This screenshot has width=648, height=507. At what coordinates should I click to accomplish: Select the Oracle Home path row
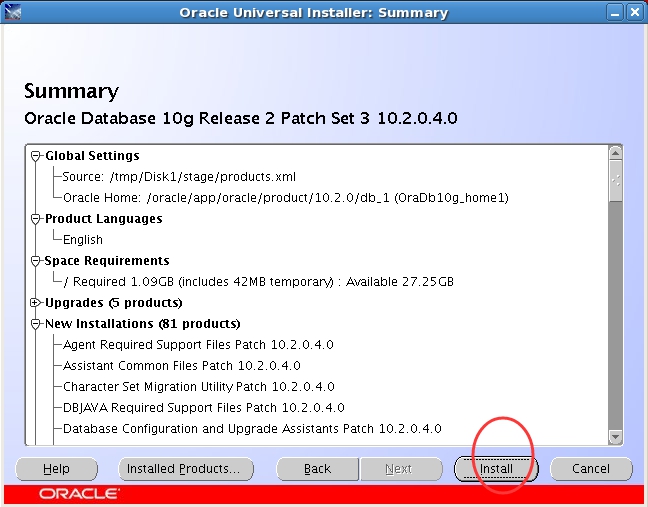click(x=286, y=198)
